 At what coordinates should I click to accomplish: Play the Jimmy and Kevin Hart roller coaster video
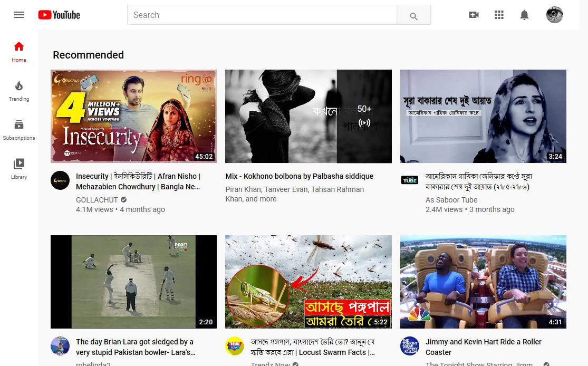(483, 281)
